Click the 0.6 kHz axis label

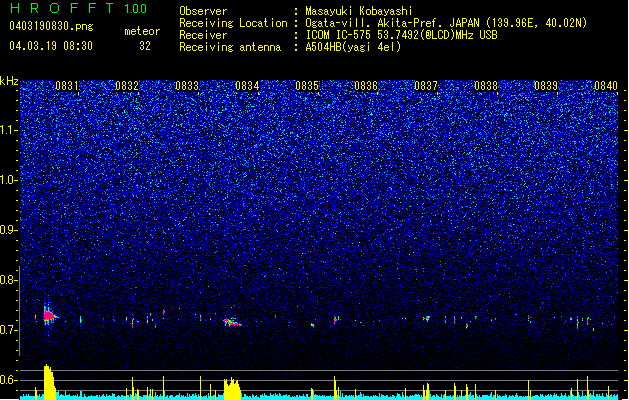8,380
